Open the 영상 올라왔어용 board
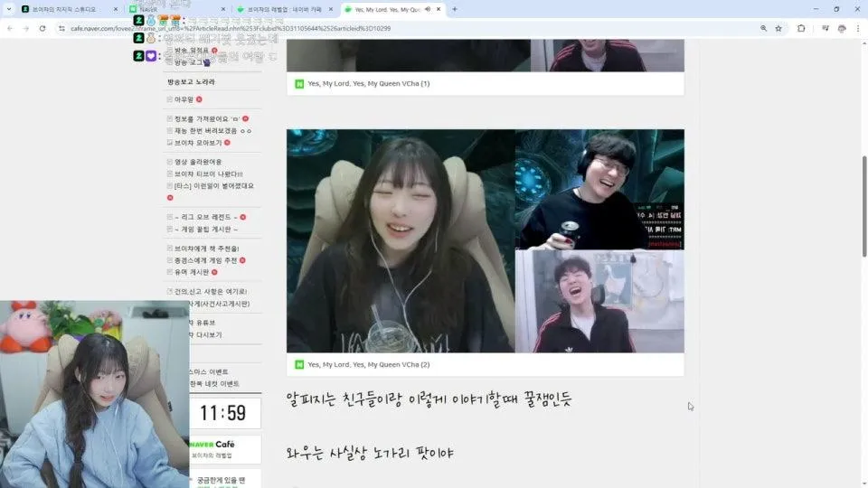 (198, 162)
